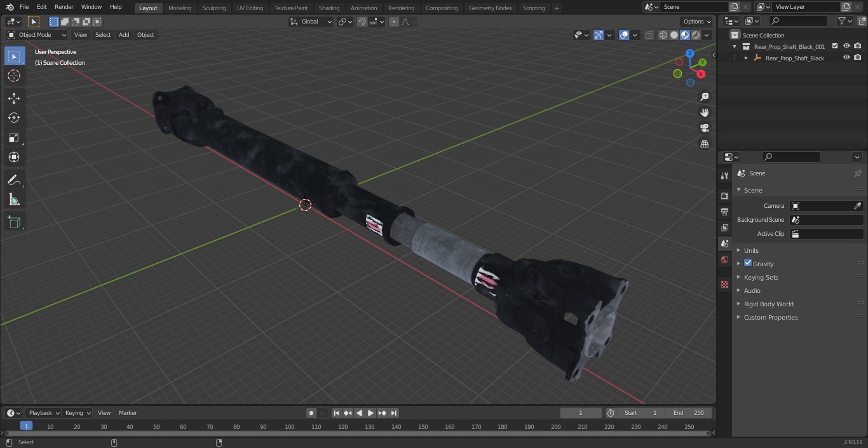Select the Annotate tool
This screenshot has height=448, width=868.
pyautogui.click(x=14, y=180)
